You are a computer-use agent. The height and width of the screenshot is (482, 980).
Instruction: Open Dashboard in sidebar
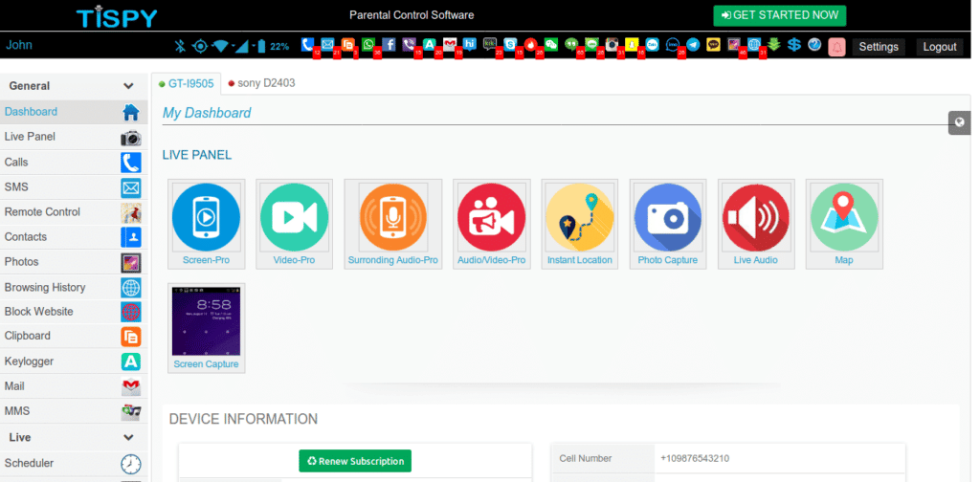coord(74,112)
